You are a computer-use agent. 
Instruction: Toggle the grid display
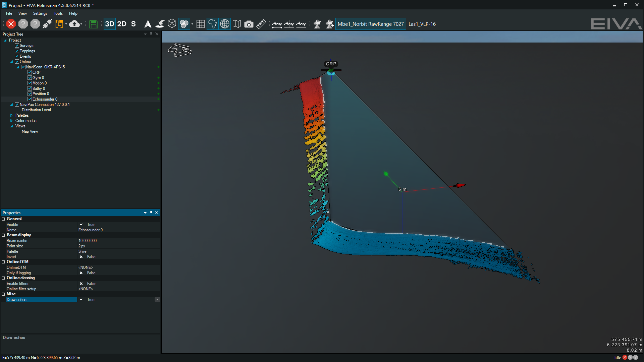[200, 24]
